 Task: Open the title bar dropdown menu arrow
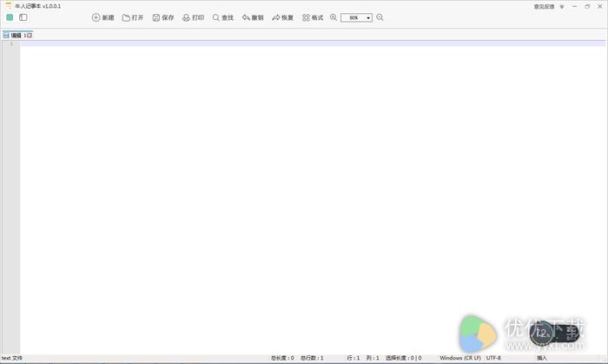[562, 7]
